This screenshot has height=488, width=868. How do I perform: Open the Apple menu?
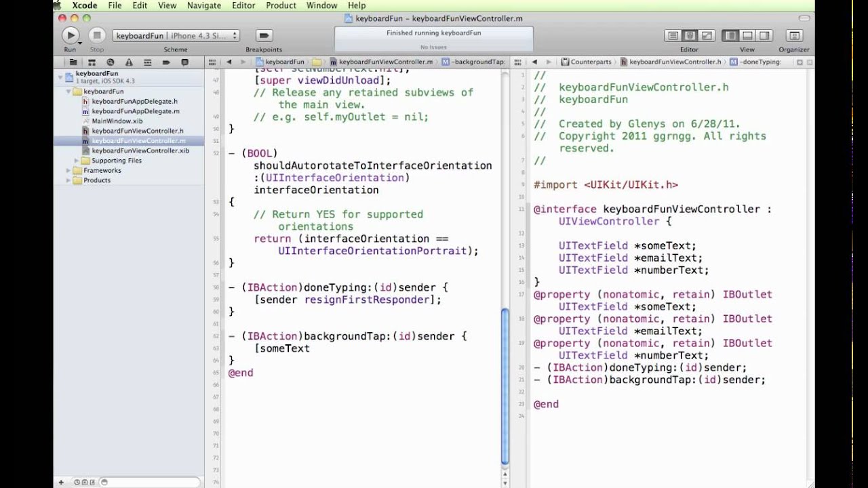pos(58,5)
